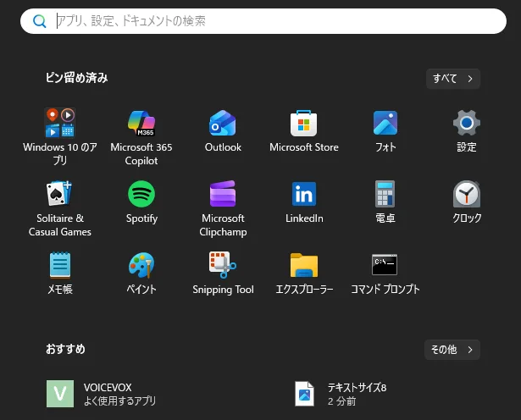Open LinkedIn app
This screenshot has width=521, height=420.
[304, 194]
